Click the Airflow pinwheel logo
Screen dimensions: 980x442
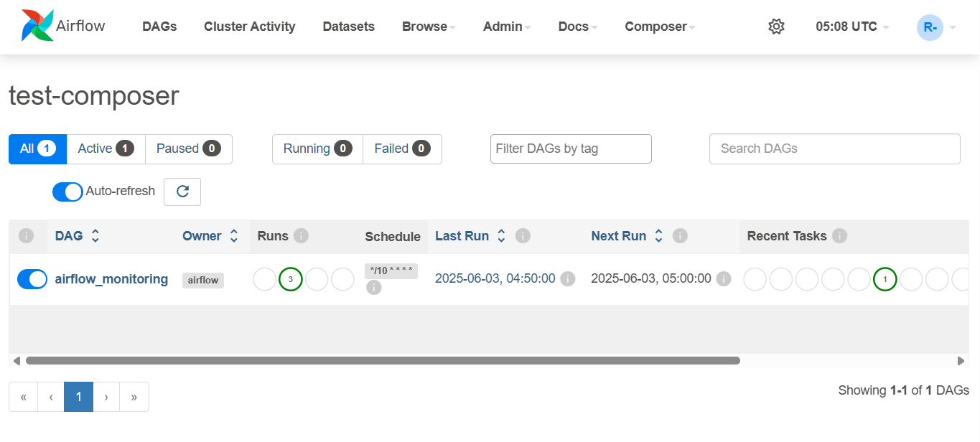(x=37, y=26)
